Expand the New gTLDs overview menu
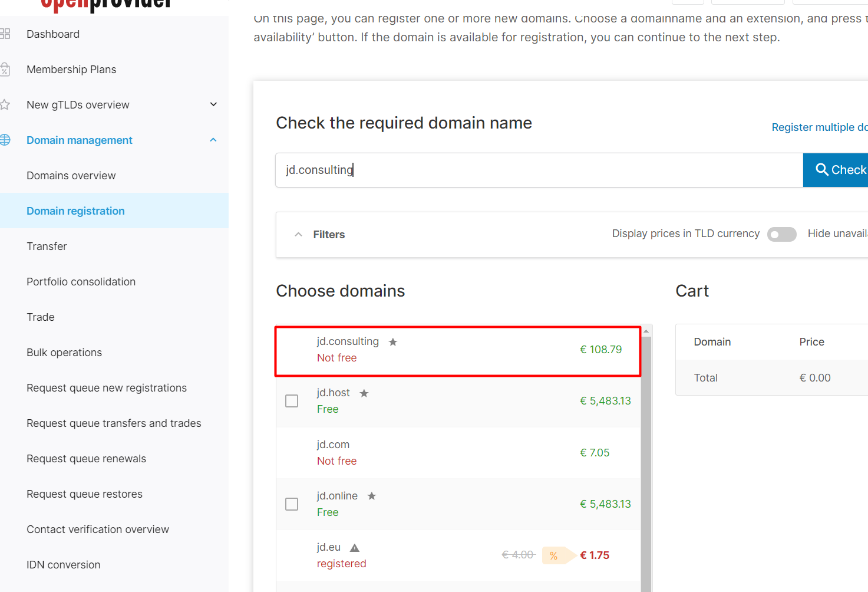Screen dimensions: 868x592 click(213, 104)
